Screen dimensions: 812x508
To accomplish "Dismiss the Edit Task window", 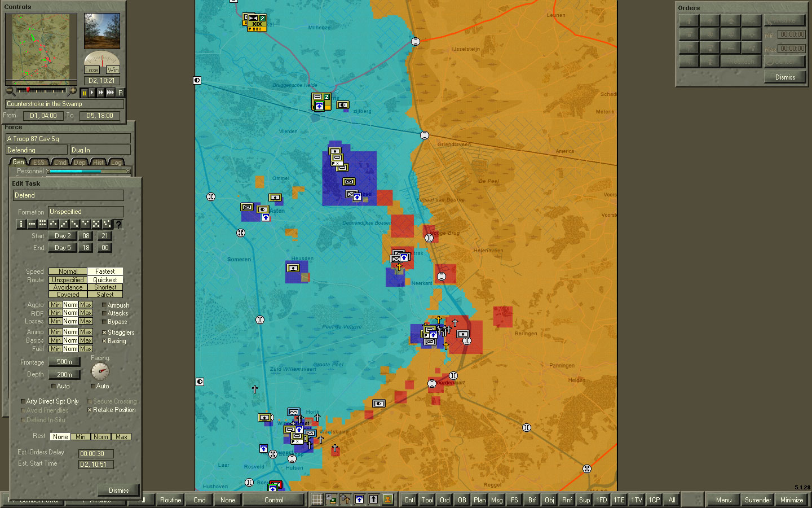I will tap(118, 490).
